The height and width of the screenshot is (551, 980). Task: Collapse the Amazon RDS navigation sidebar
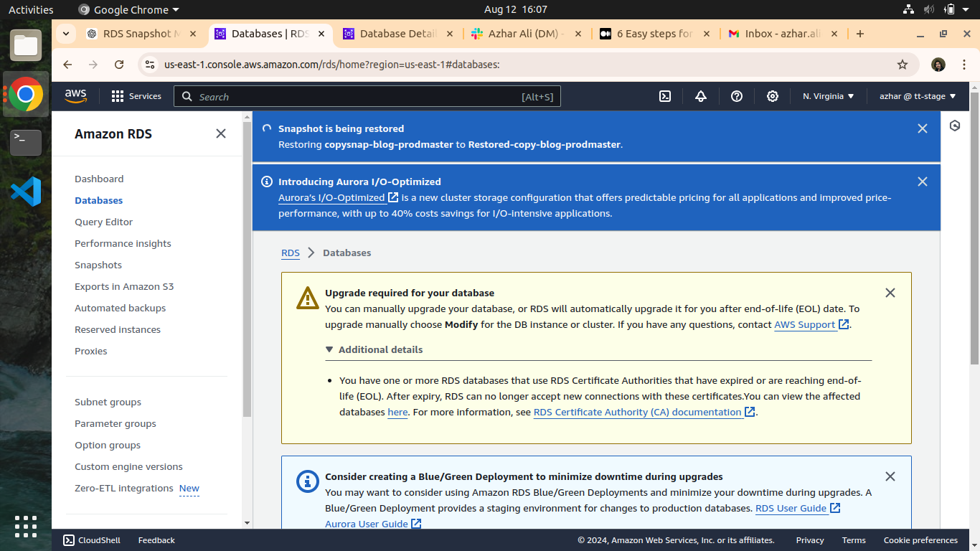tap(221, 133)
